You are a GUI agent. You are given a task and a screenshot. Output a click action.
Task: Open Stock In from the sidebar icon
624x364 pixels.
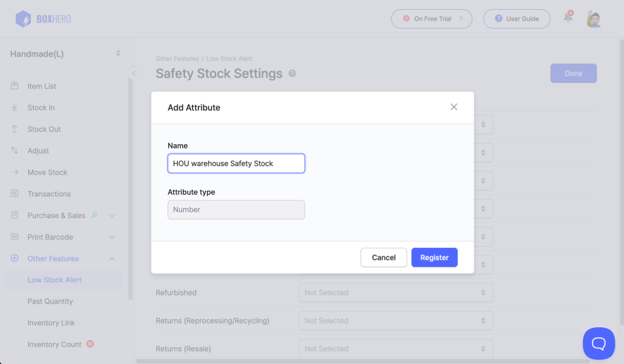point(14,107)
